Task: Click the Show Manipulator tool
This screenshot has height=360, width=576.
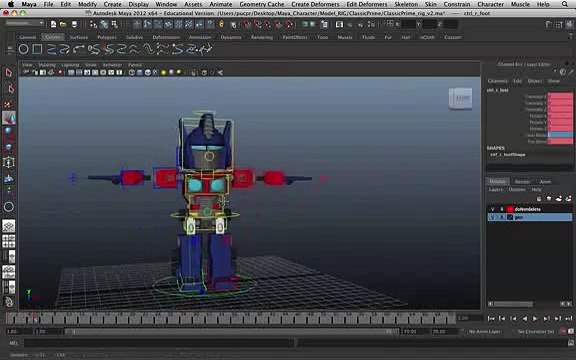Action: pos(9,192)
